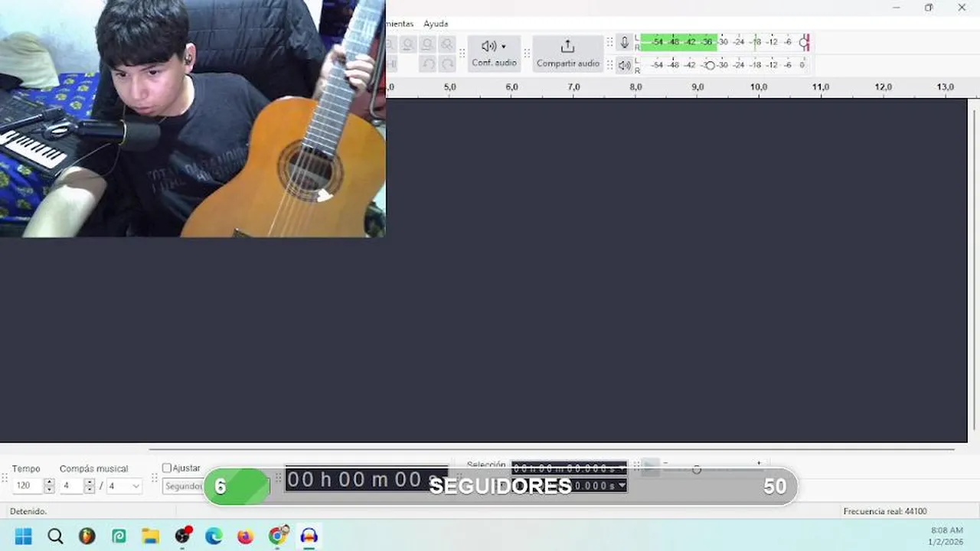Click the grabber handle left of the Tempo label
This screenshot has height=551, width=980.
coord(5,479)
